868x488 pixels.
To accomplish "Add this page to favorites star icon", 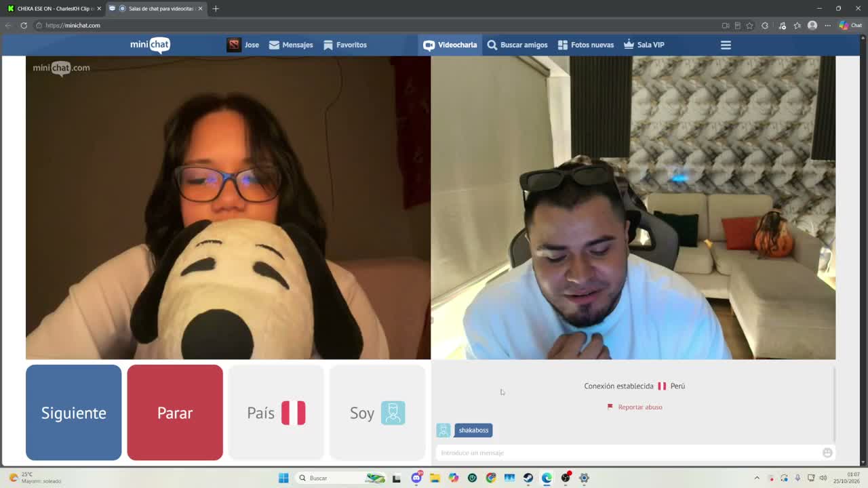I will [749, 25].
